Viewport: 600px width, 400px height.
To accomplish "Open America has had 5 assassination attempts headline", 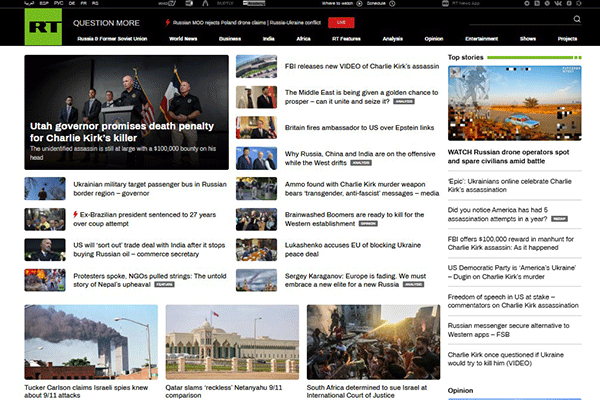I will click(498, 214).
